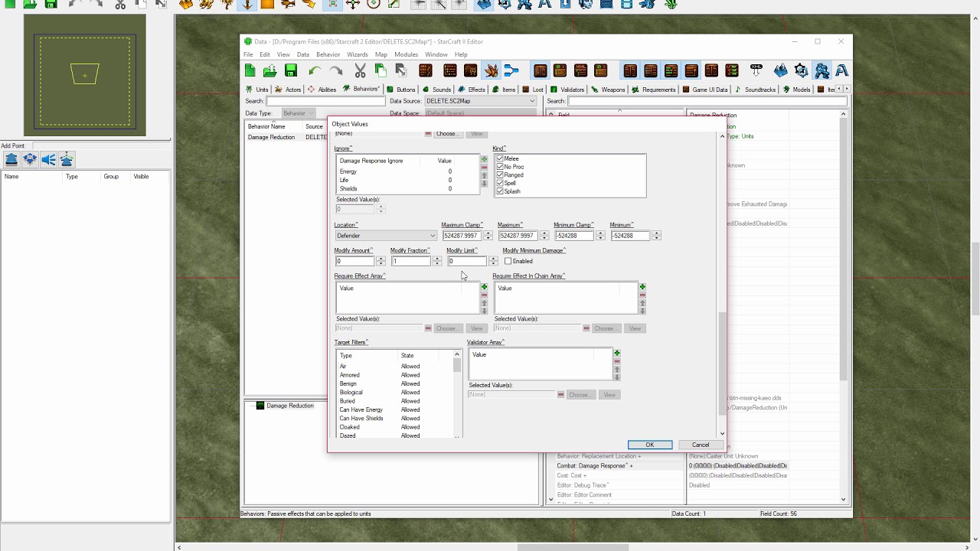980x551 pixels.
Task: Click the fourth Add Point tool icon
Action: [x=67, y=159]
